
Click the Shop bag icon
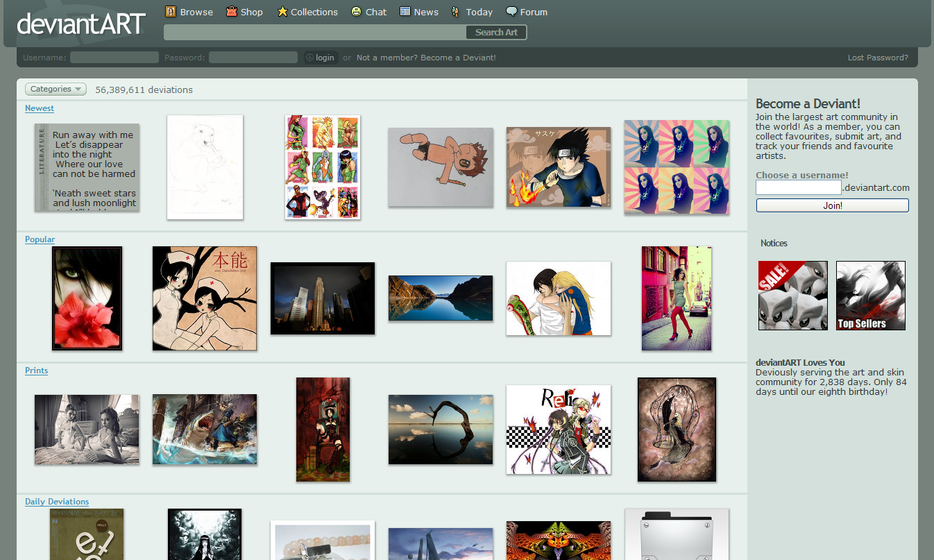(x=232, y=12)
